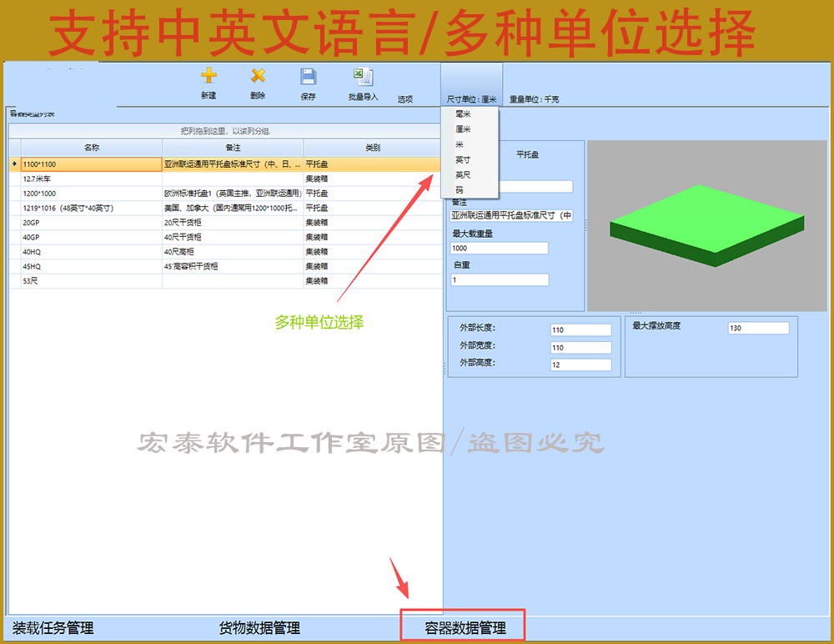
Task: Select the 40GP row
Action: 225,238
